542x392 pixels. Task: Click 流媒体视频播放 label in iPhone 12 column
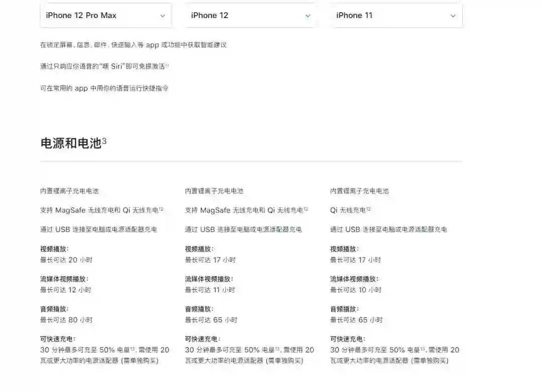pos(209,279)
